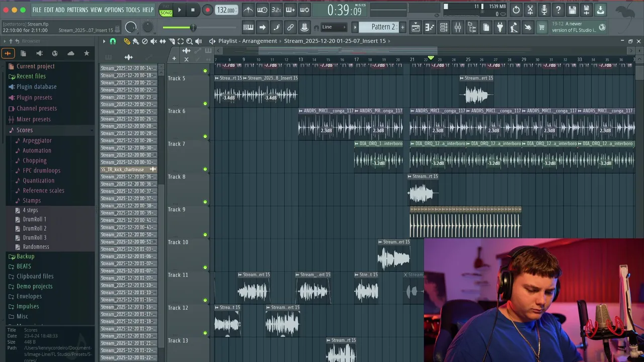Collapse the Scores folder in browser
Viewport: 644px width, 362px height.
[x=24, y=130]
